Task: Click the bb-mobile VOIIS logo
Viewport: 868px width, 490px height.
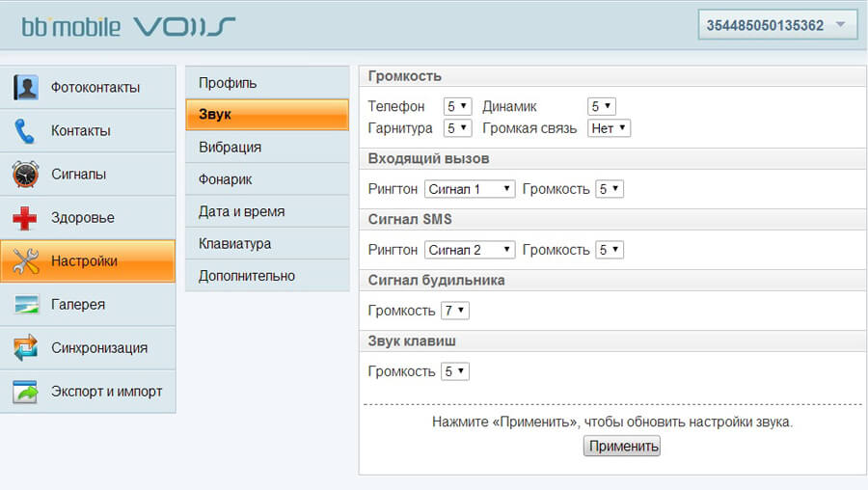Action: [x=128, y=27]
